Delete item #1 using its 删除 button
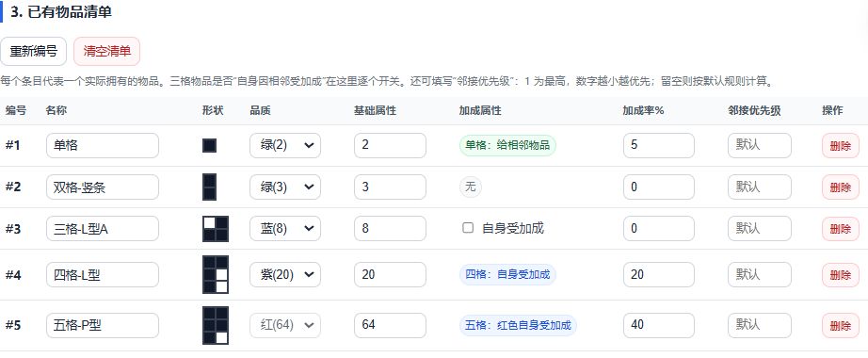The image size is (868, 358). pyautogui.click(x=841, y=146)
